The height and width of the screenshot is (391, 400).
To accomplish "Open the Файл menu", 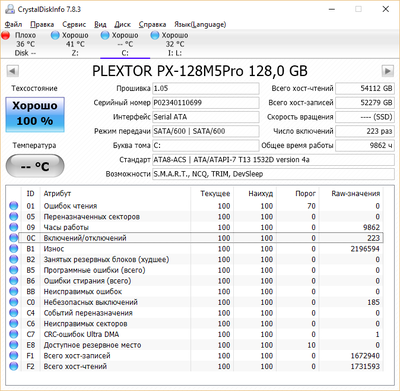I will [x=13, y=24].
